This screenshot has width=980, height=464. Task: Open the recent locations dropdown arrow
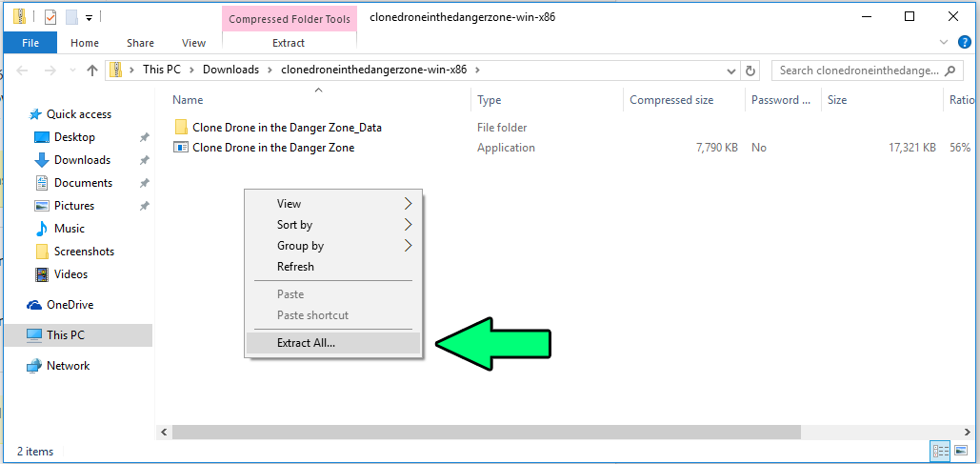point(73,71)
